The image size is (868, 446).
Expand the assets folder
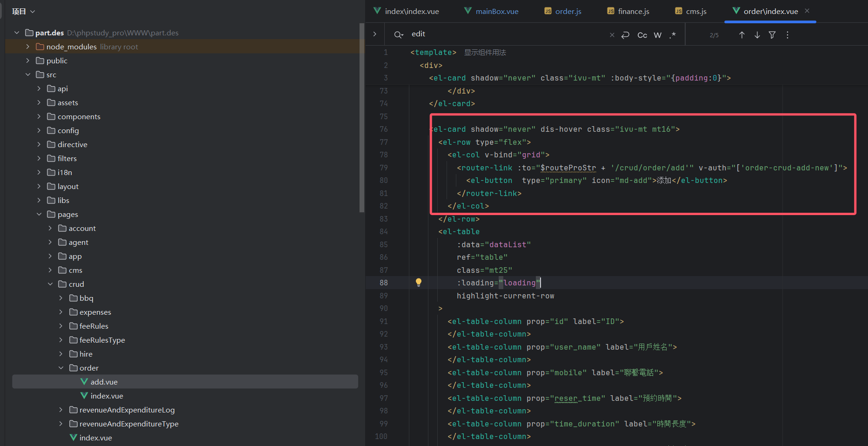(39, 102)
